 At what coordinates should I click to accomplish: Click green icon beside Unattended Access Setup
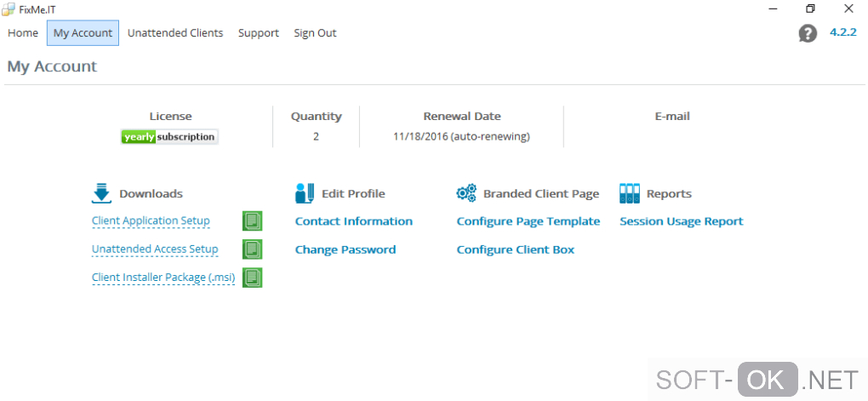point(252,249)
